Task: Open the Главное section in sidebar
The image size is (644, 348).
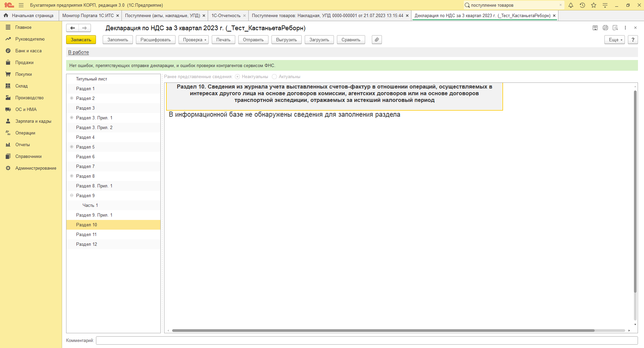Action: 31,27
